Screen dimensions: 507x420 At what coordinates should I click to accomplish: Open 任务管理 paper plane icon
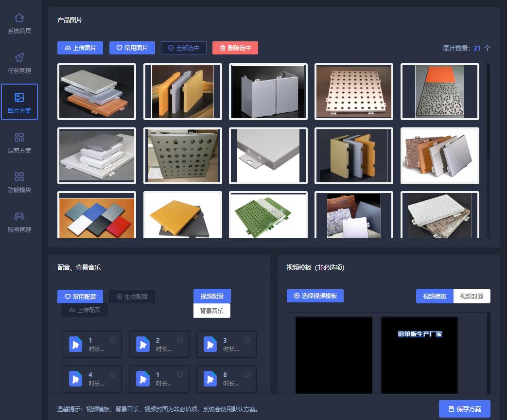point(19,58)
